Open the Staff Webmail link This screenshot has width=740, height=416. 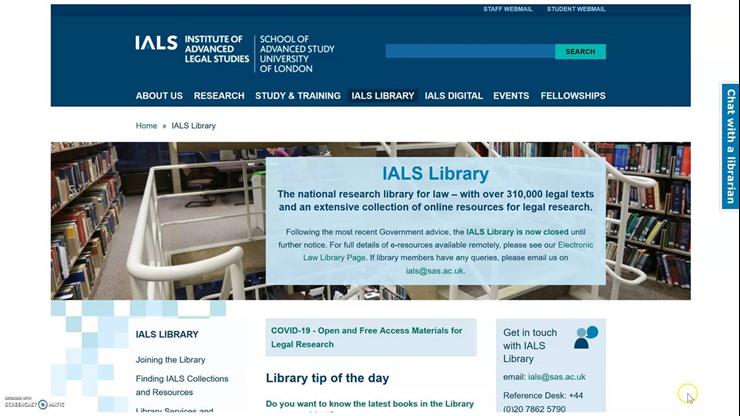pos(507,9)
